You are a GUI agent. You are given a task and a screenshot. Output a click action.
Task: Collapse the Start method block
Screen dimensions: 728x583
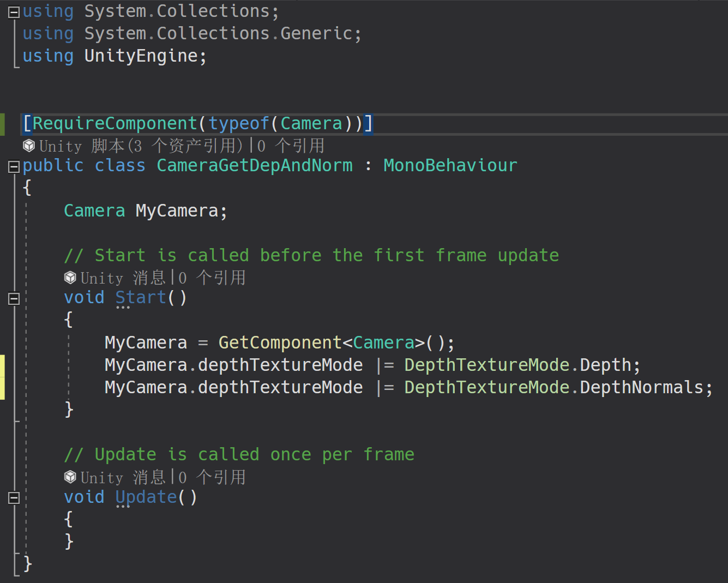(x=14, y=298)
